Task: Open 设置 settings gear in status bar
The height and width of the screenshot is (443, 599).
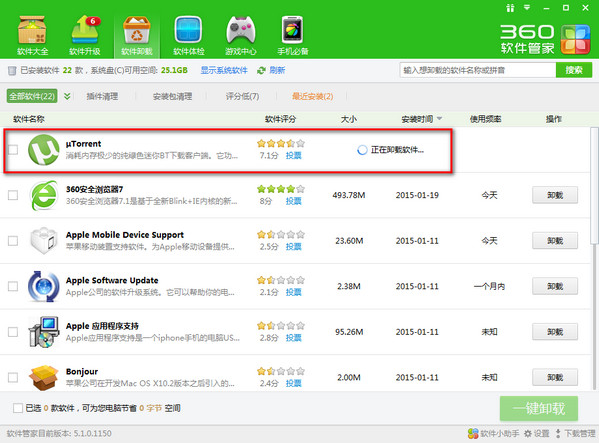Action: [536, 433]
